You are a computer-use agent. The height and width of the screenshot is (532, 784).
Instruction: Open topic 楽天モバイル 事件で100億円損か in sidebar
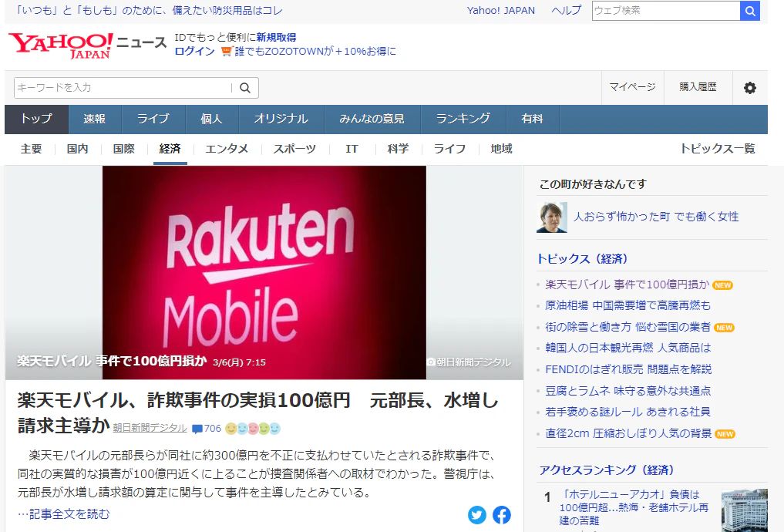point(627,285)
